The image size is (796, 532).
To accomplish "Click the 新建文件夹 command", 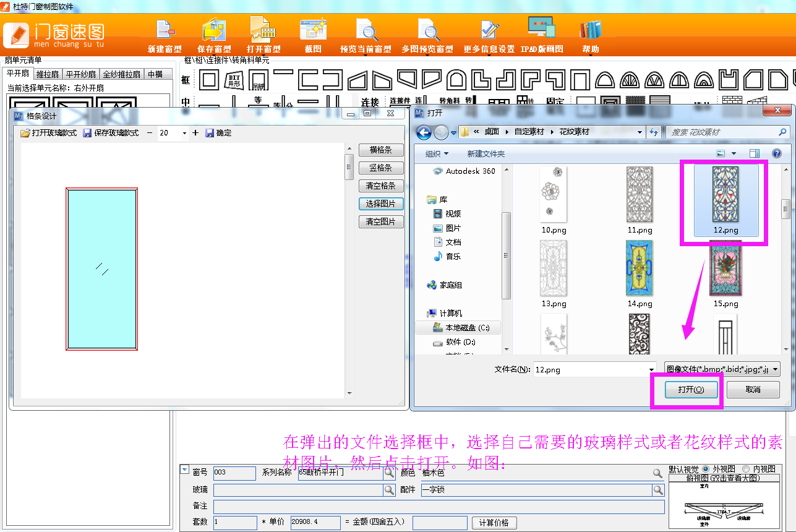I will [486, 153].
